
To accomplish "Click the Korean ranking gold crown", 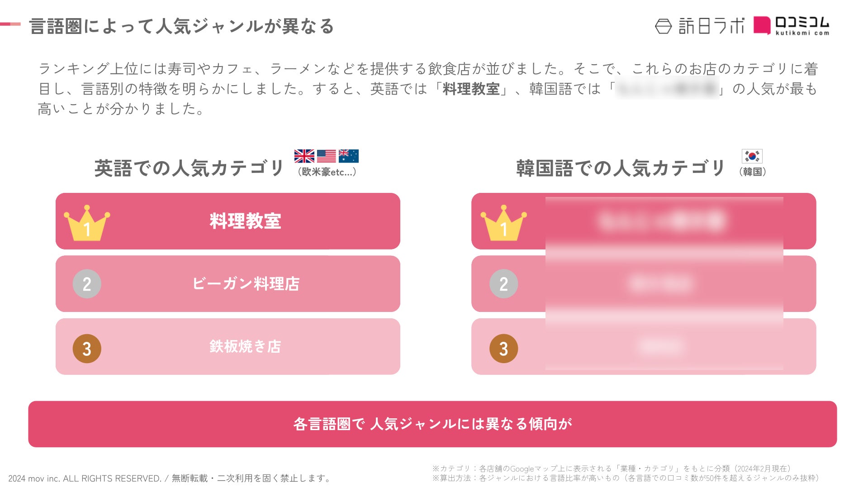I will click(x=503, y=223).
